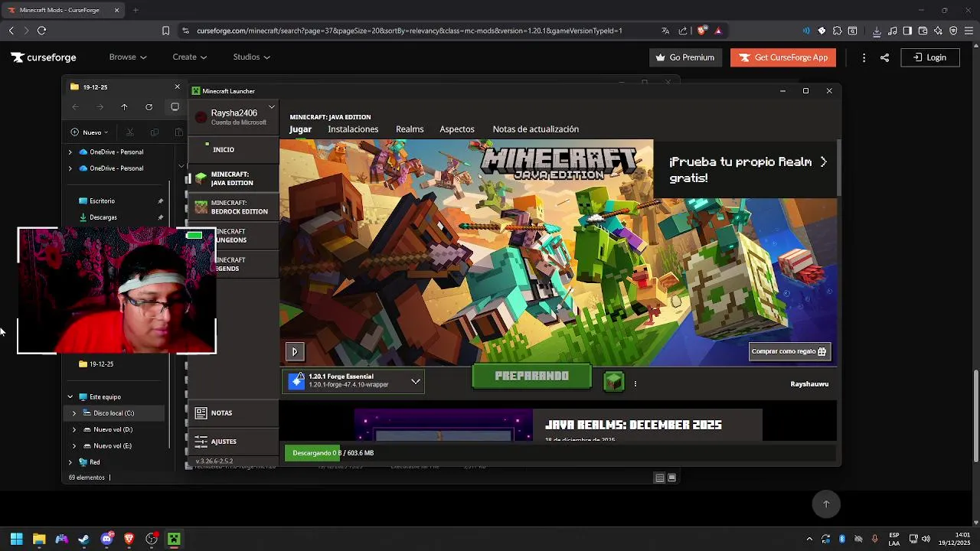Open Brave wallet icon
Screen dimensions: 980x551
pos(923,31)
